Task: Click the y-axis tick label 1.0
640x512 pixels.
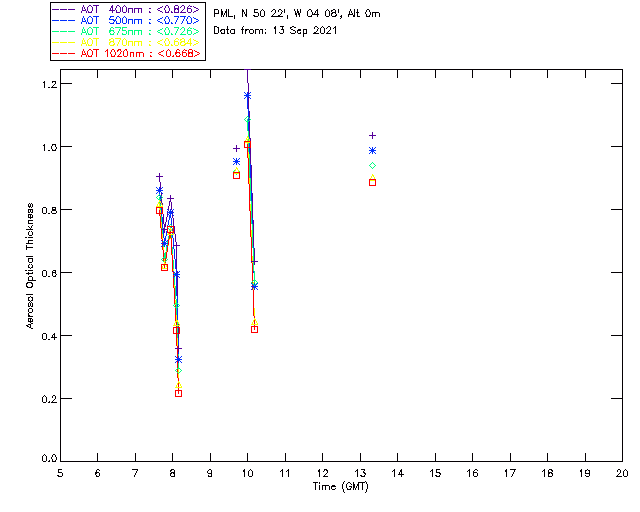Action: click(x=49, y=147)
